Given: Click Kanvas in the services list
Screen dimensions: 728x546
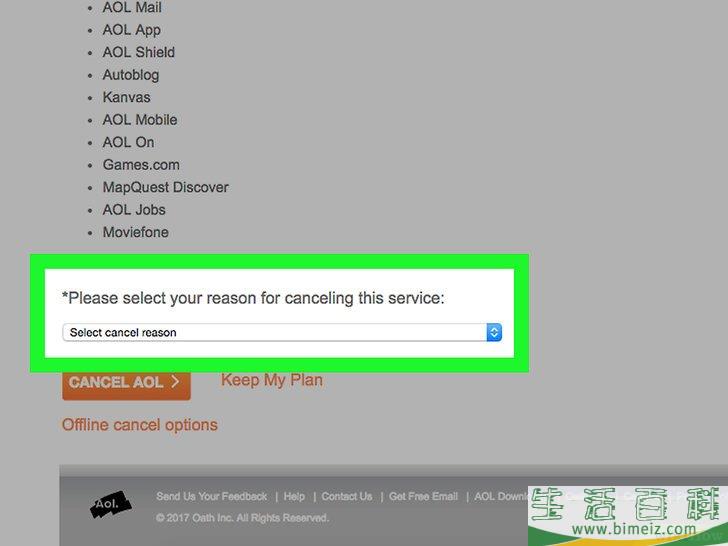Looking at the screenshot, I should 127,98.
